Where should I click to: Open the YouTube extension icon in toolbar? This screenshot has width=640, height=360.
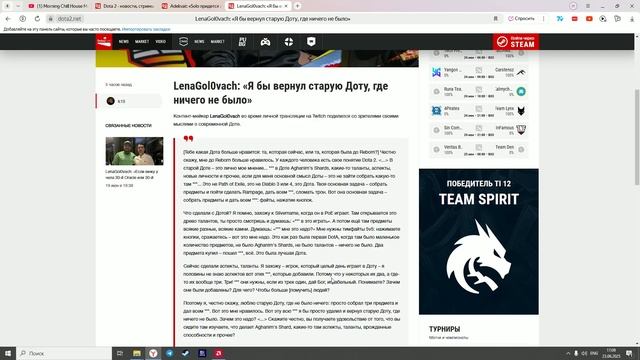point(589,19)
